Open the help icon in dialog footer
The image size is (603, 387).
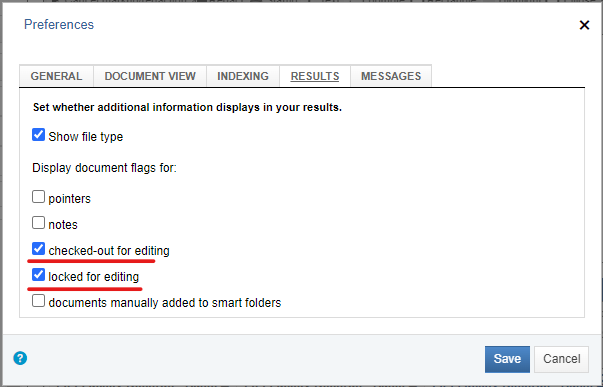tap(20, 358)
